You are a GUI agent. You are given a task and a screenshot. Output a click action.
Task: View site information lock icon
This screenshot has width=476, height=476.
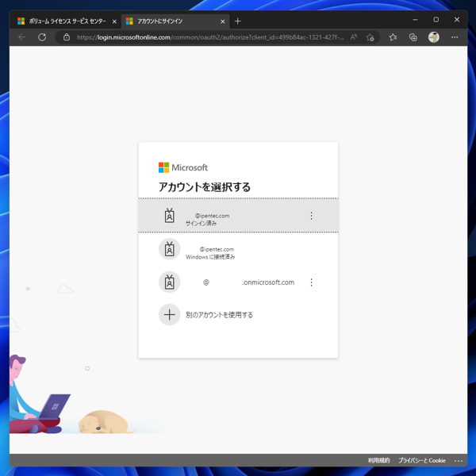click(x=67, y=37)
